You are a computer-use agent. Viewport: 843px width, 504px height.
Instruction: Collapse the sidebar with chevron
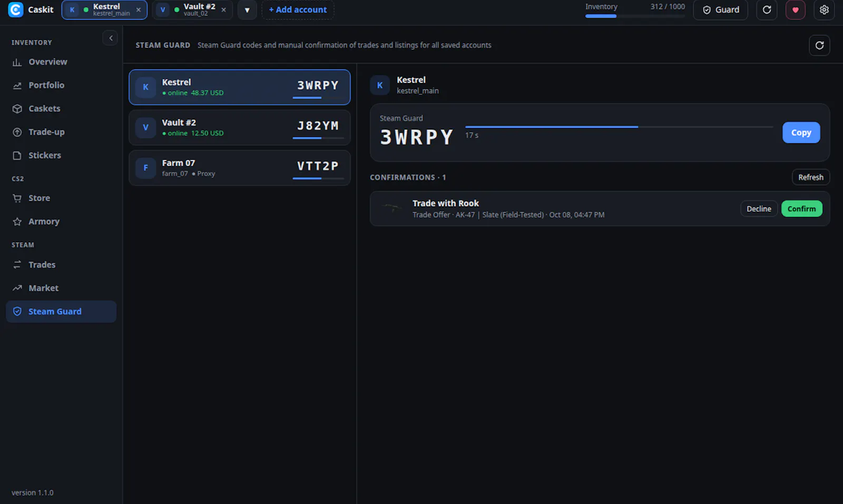tap(110, 38)
